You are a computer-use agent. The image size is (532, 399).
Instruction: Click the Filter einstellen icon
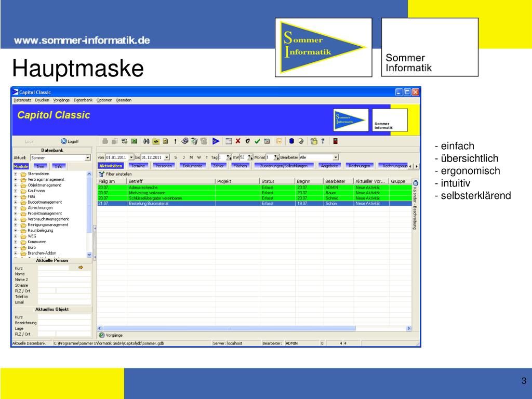click(101, 174)
